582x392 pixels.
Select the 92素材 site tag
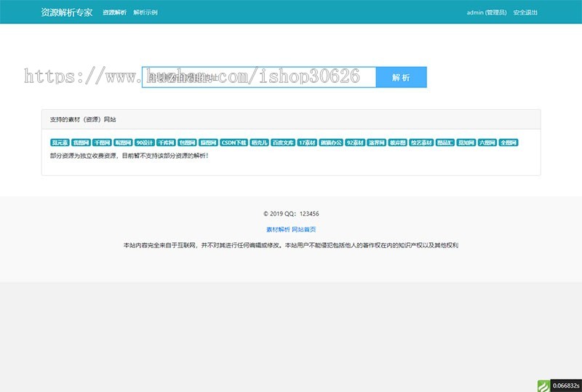pyautogui.click(x=355, y=143)
